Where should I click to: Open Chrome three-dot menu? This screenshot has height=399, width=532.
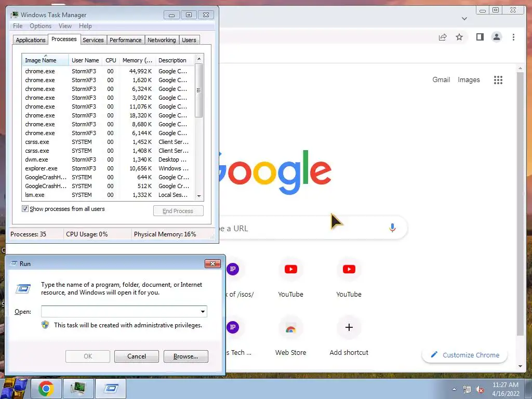coord(513,37)
